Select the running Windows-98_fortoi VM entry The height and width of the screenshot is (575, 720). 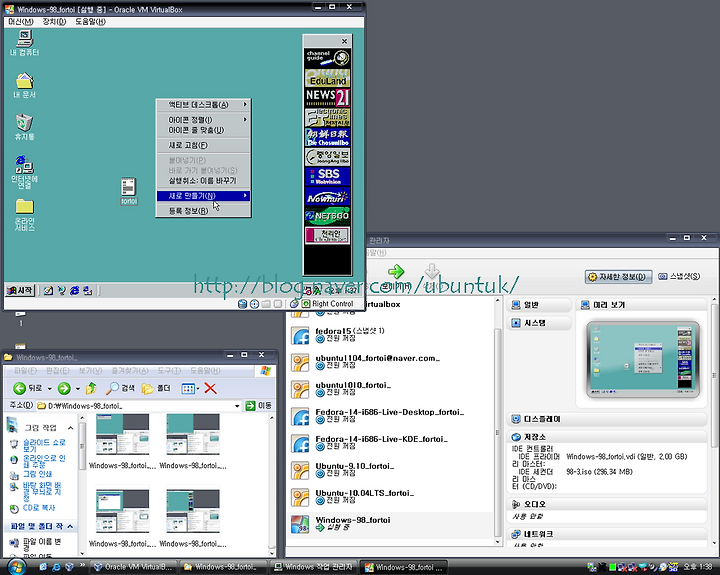coord(390,525)
